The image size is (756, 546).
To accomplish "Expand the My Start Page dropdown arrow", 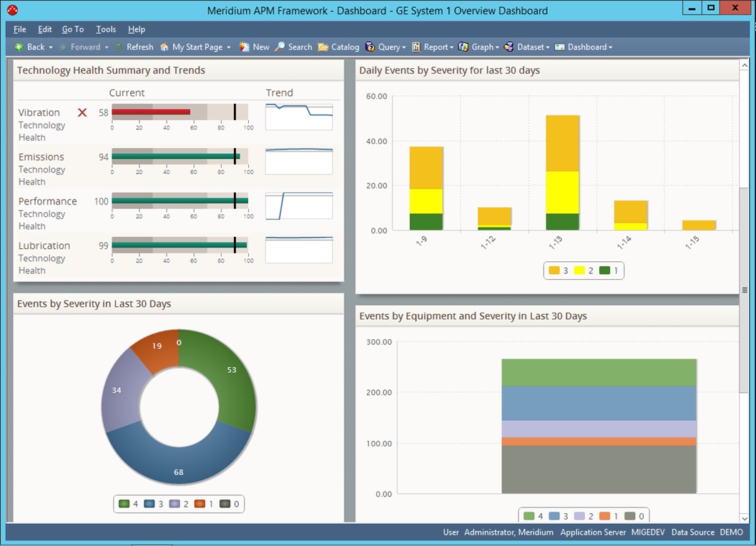I will [x=229, y=47].
